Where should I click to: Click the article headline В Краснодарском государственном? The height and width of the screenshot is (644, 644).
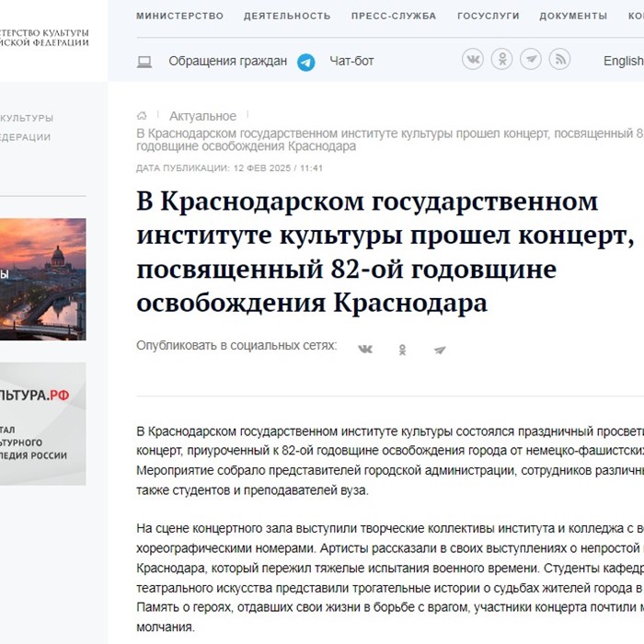(385, 252)
